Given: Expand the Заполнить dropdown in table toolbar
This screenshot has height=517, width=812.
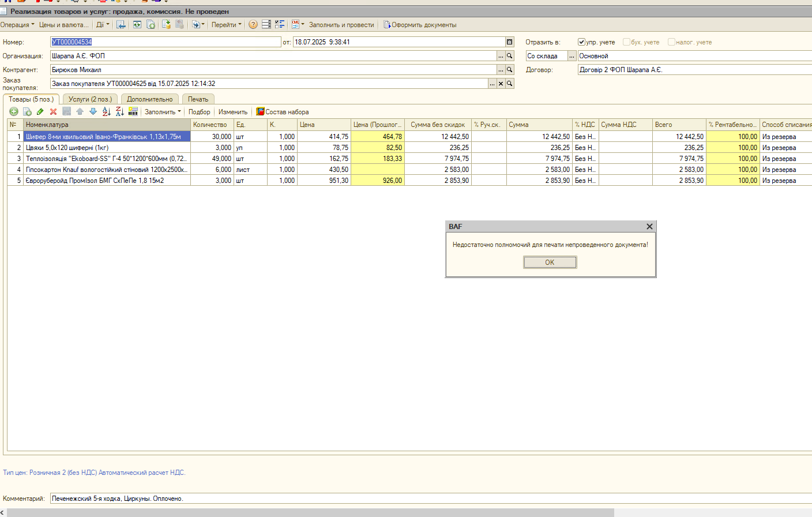Looking at the screenshot, I should 163,112.
